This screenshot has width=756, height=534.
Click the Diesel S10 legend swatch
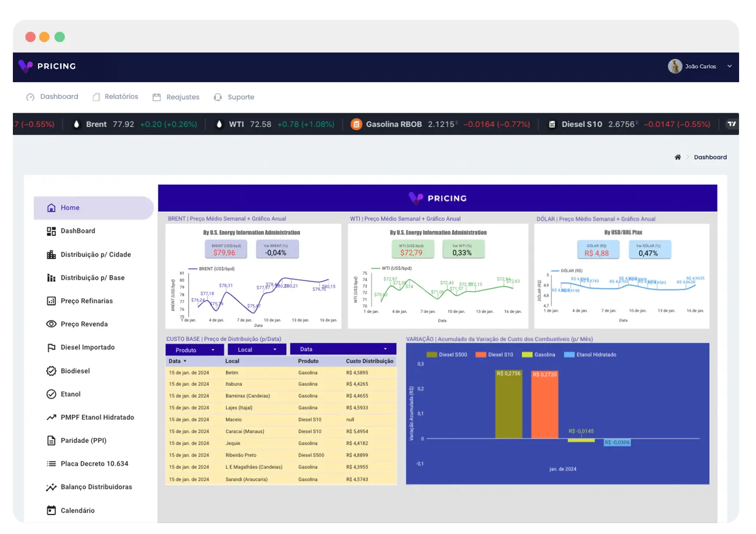481,355
